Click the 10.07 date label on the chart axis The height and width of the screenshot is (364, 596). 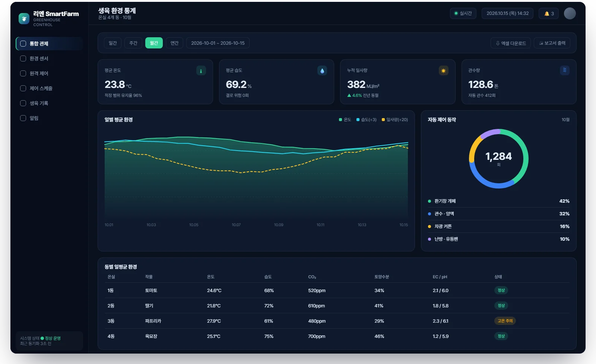[236, 225]
